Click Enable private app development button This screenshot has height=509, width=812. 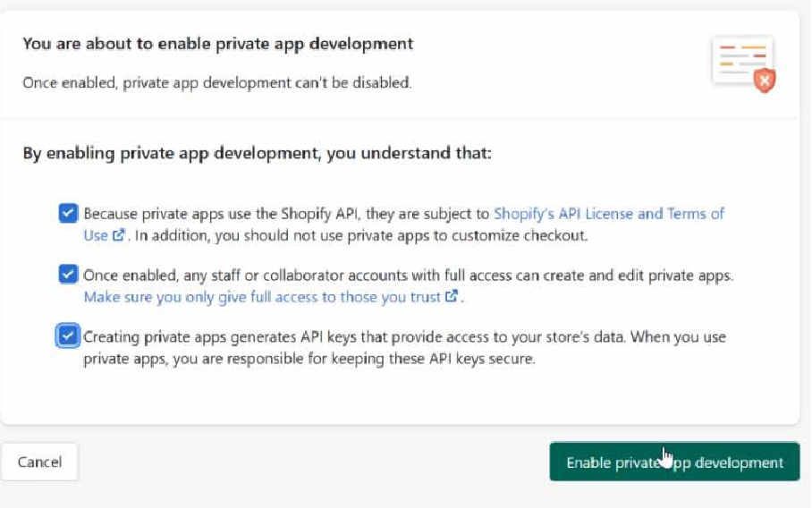[674, 462]
